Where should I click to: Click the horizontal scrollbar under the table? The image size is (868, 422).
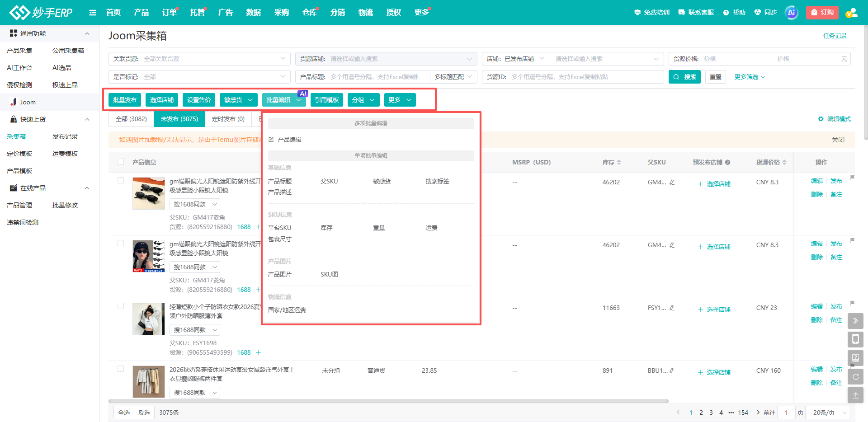388,401
